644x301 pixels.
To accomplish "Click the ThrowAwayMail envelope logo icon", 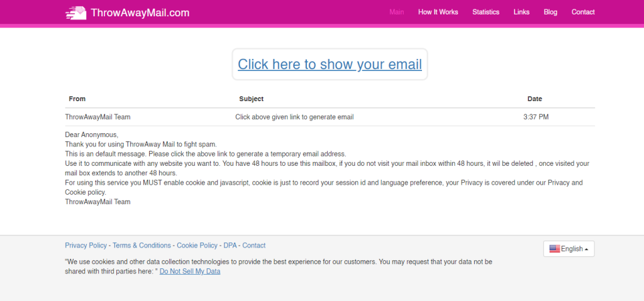I will (76, 13).
